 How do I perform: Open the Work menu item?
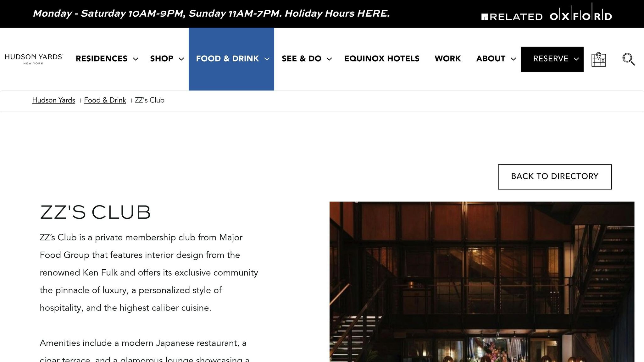click(x=447, y=59)
